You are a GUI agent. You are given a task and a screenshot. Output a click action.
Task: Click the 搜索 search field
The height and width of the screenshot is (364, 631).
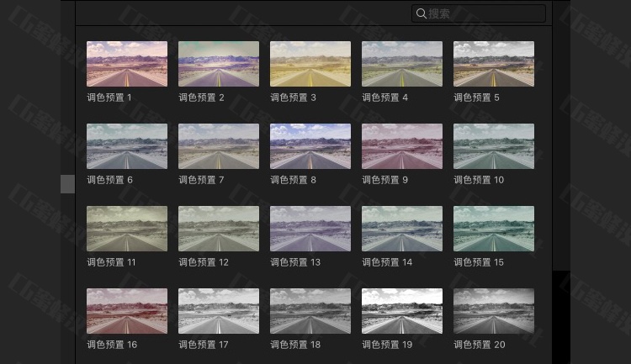click(479, 13)
